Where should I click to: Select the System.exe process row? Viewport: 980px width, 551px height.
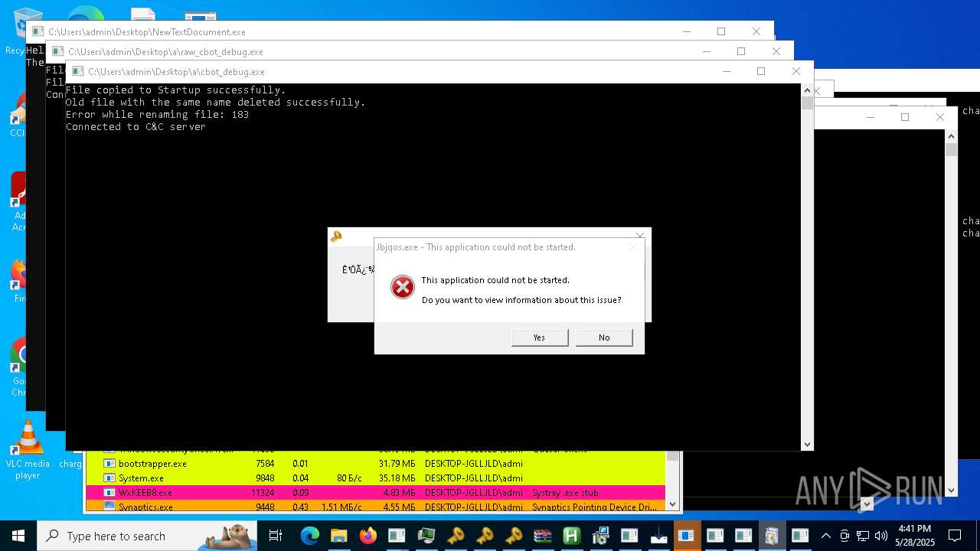tap(375, 478)
